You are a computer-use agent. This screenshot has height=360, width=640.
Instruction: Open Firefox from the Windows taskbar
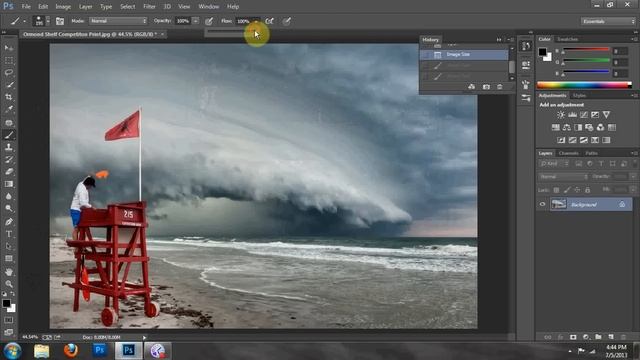71,351
